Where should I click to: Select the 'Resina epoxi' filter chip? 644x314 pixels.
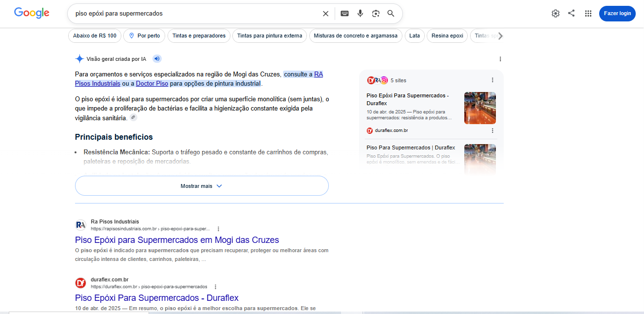coord(447,36)
